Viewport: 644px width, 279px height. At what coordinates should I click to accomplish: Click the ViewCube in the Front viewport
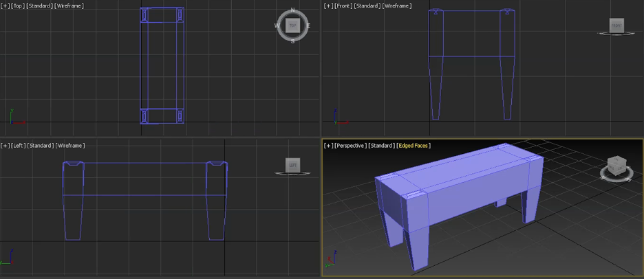616,25
